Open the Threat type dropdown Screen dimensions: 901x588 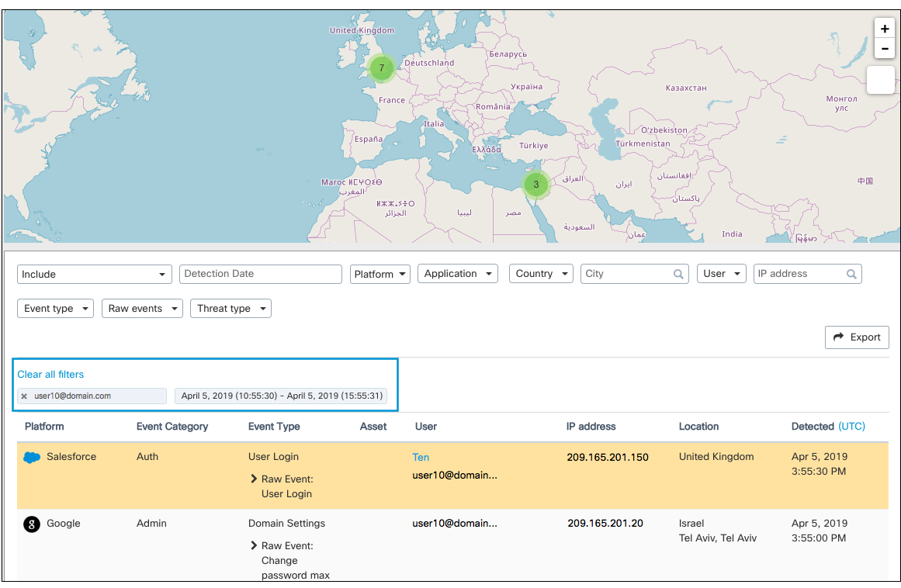pos(230,309)
